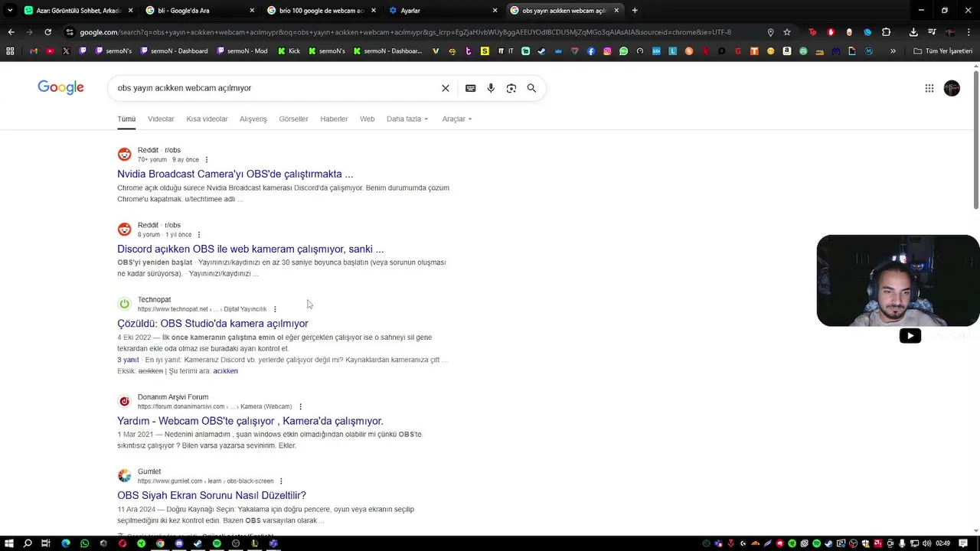
Task: Switch to Ayarlar browser tab
Action: [x=443, y=11]
